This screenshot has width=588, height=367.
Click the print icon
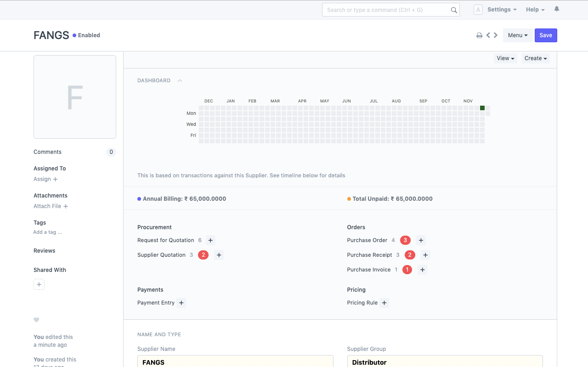(x=479, y=35)
